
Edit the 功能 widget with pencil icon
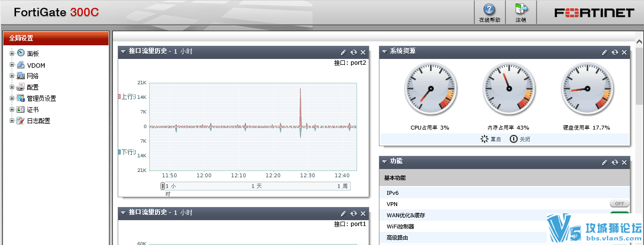point(605,162)
